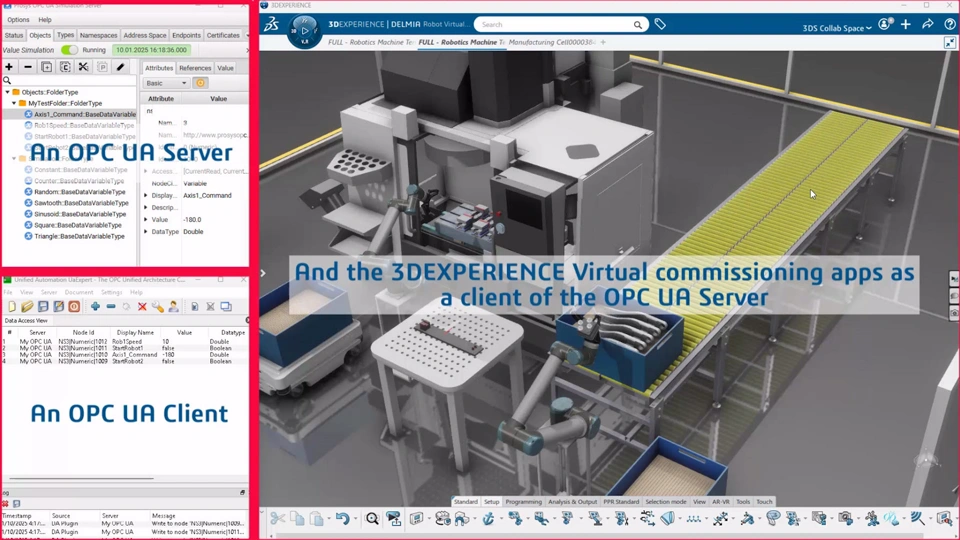960x540 pixels.
Task: Open the References tab
Action: 195,68
